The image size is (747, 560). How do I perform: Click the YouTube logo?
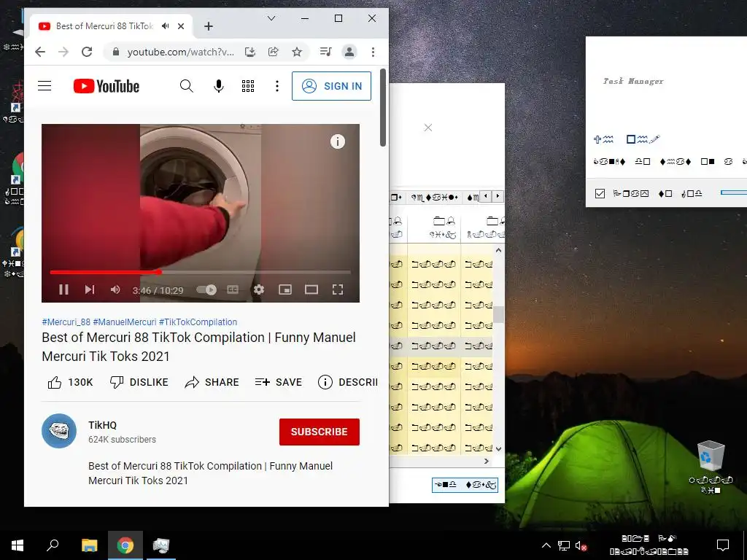pyautogui.click(x=107, y=86)
